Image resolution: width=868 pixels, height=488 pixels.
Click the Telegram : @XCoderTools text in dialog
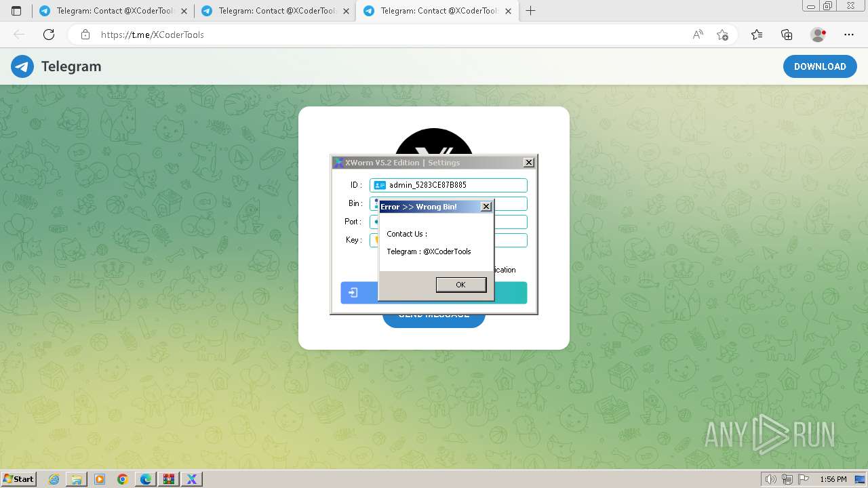429,251
